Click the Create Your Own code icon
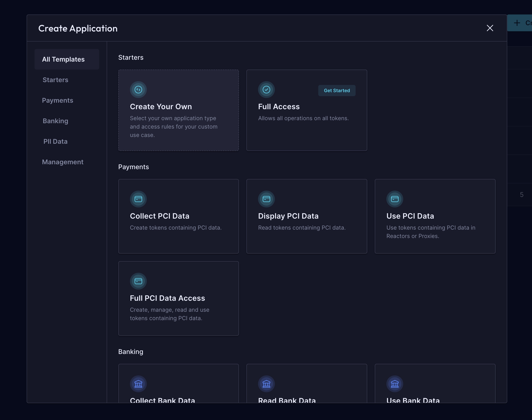This screenshot has height=420, width=532. coord(138,90)
